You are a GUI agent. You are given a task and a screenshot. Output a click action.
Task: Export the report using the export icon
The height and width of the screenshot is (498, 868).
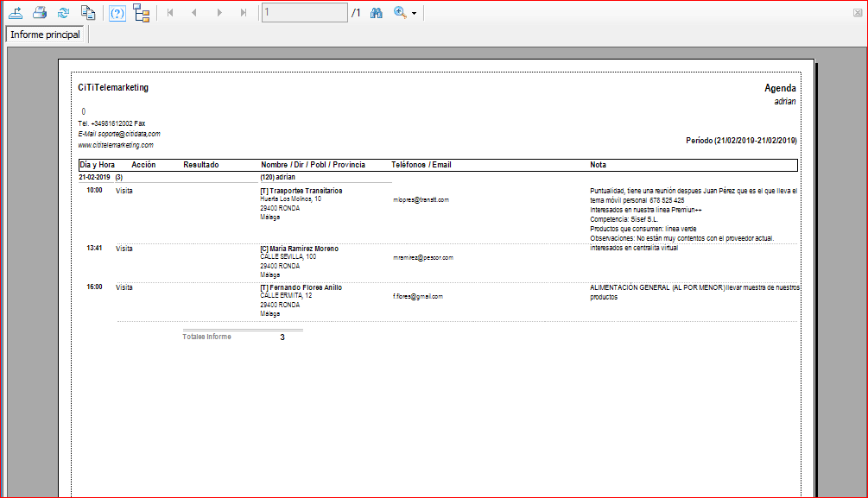tap(16, 12)
